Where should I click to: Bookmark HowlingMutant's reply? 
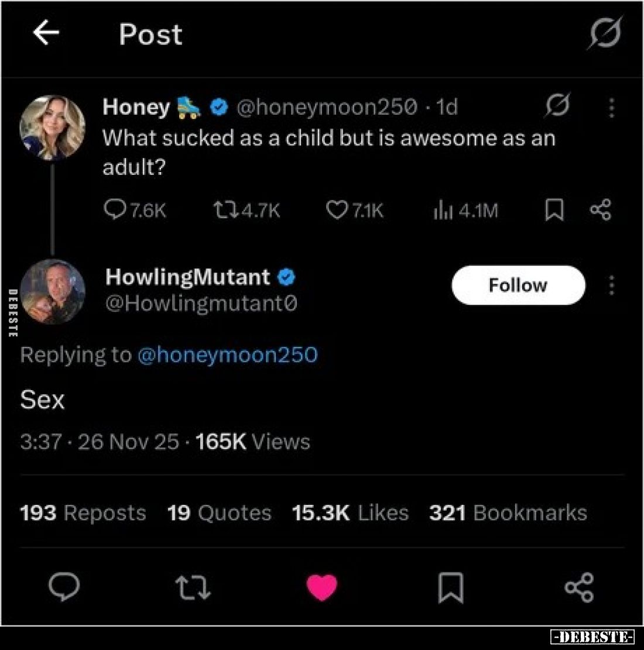tap(451, 587)
